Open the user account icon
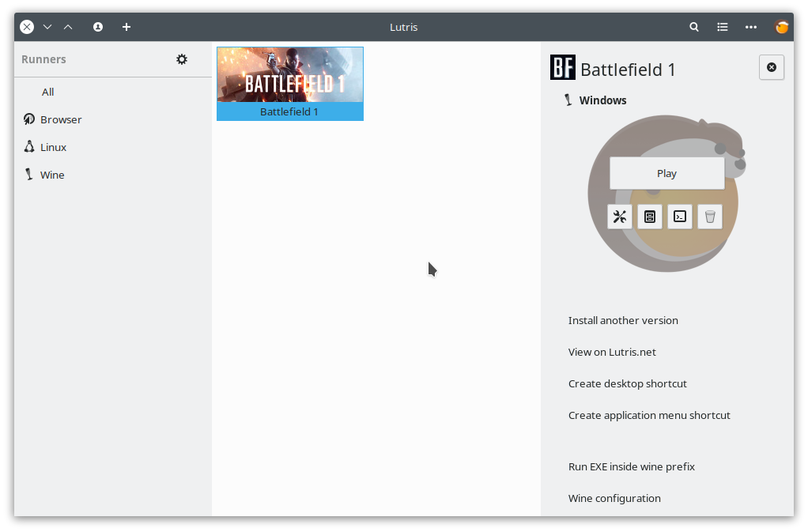 (98, 27)
